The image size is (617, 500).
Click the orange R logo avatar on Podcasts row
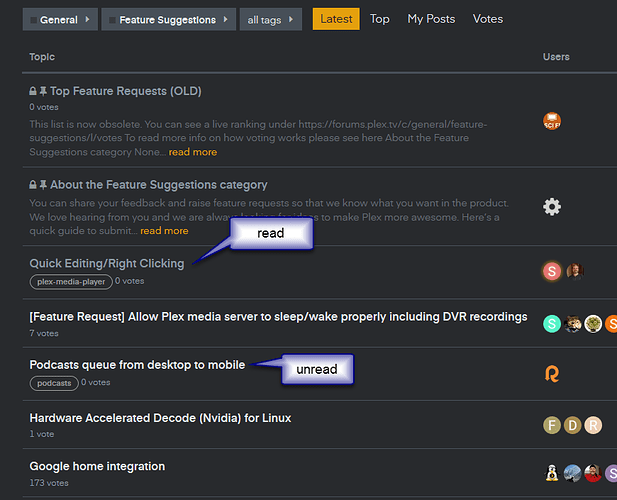[x=552, y=374]
